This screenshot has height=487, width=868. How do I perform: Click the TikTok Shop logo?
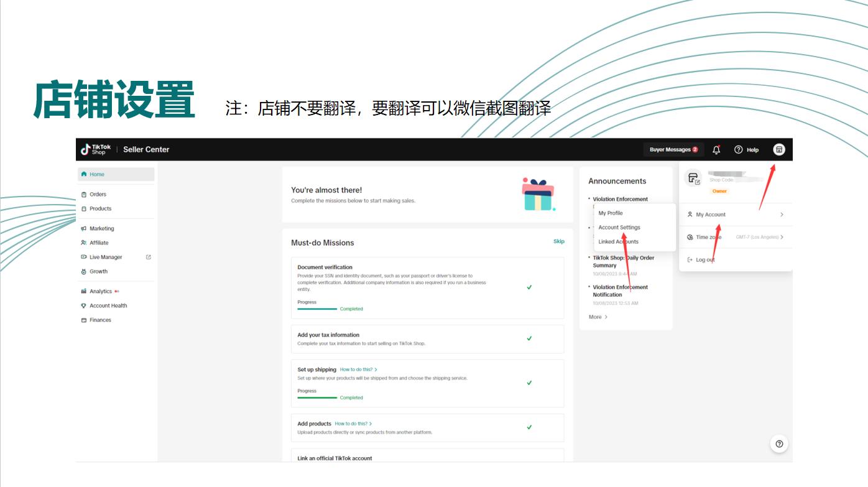point(96,149)
